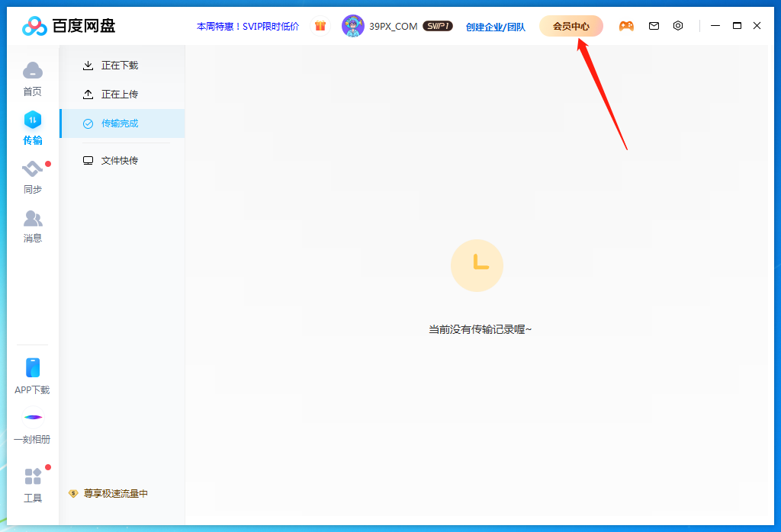
Task: Open 会员中心 membership center
Action: (x=571, y=25)
